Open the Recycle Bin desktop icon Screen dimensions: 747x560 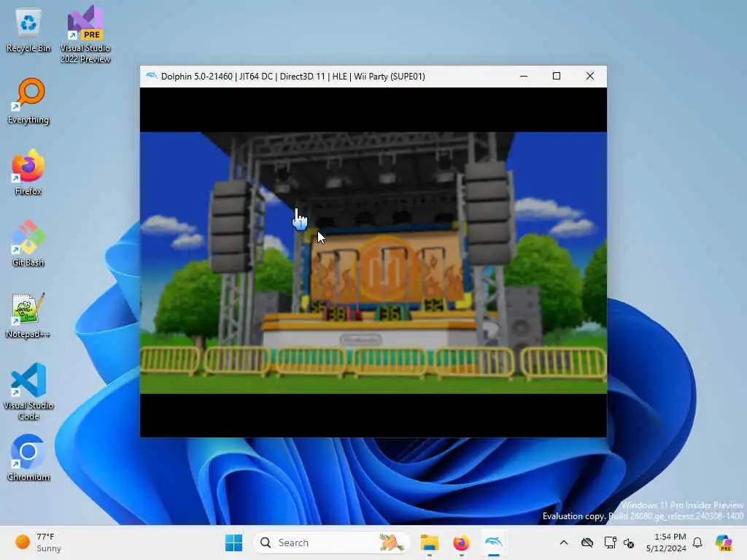[x=28, y=29]
